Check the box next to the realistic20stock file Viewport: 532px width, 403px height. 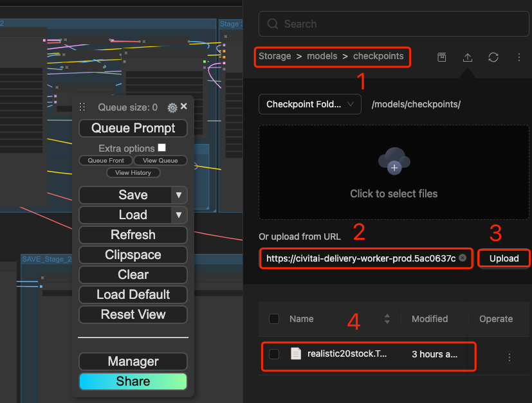point(274,354)
